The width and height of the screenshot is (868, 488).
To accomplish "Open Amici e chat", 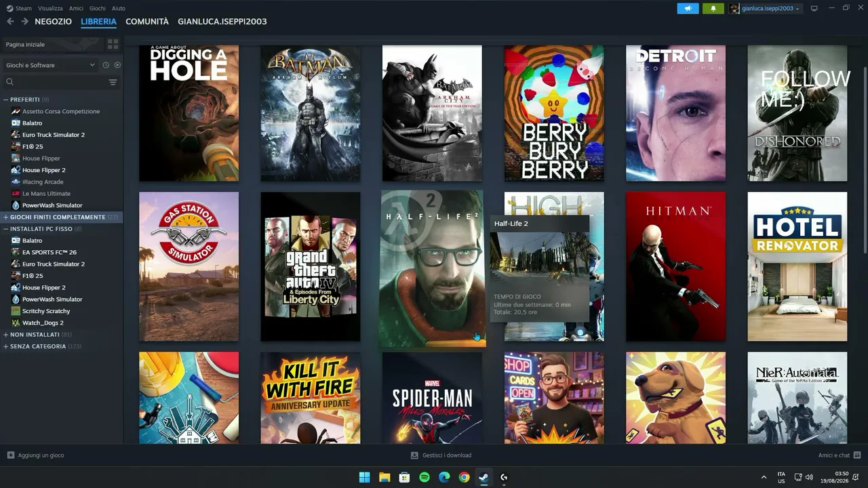I will click(x=834, y=455).
